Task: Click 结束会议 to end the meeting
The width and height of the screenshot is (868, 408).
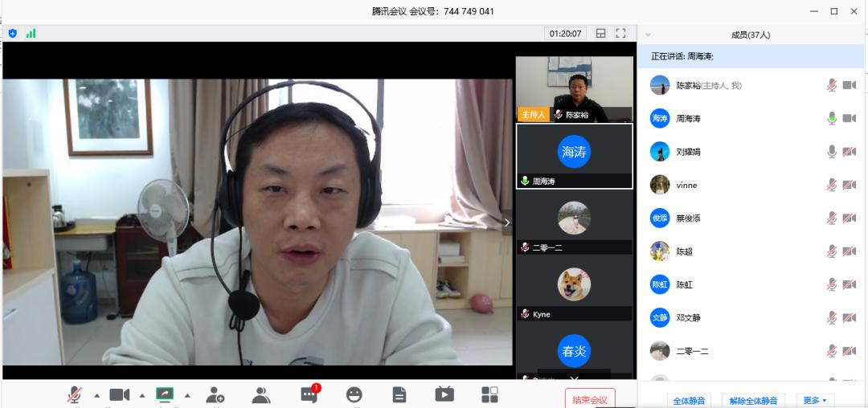Action: coord(590,400)
